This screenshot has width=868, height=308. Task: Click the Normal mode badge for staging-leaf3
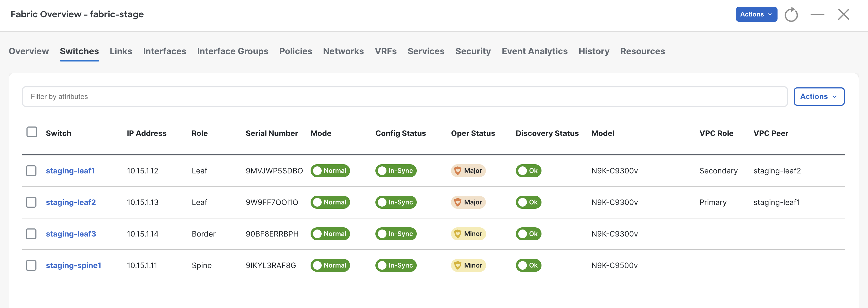(330, 234)
